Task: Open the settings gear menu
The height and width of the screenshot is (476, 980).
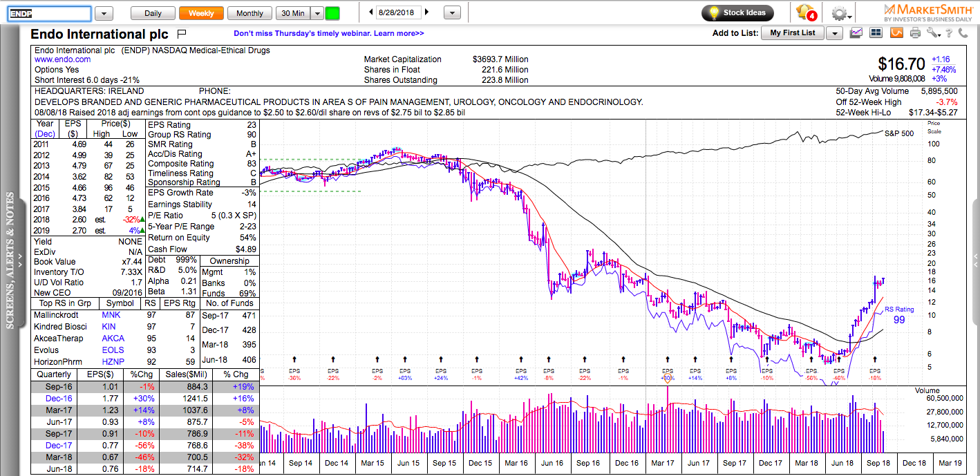Action: click(841, 13)
